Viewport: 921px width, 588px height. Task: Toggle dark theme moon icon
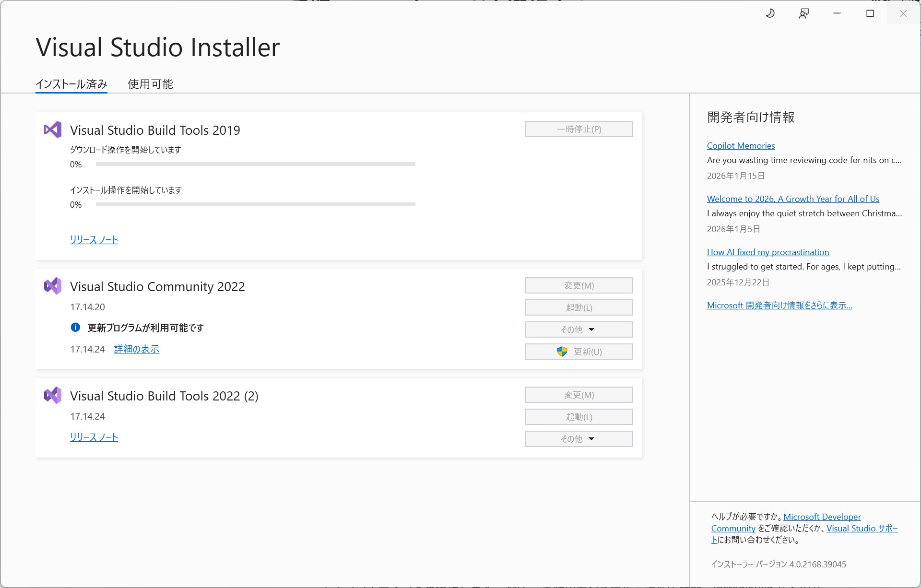point(770,13)
